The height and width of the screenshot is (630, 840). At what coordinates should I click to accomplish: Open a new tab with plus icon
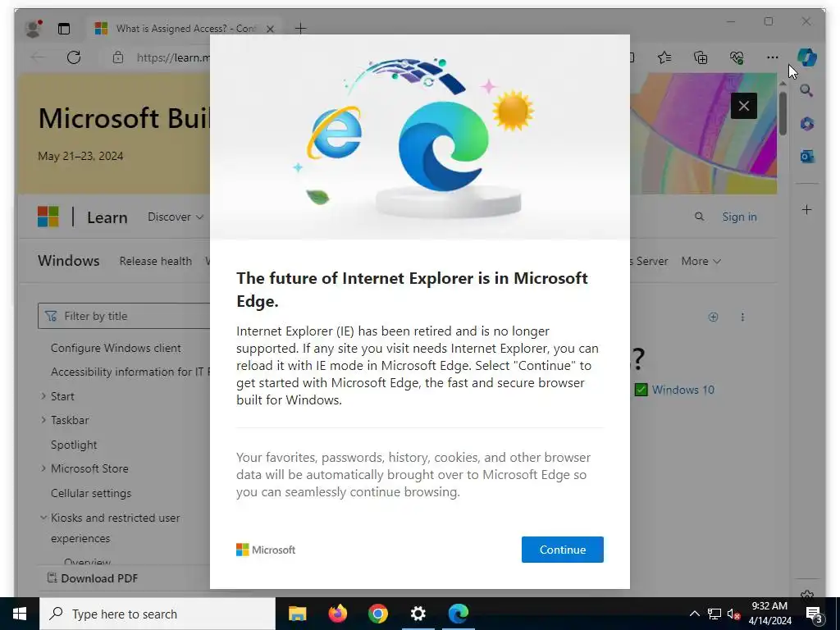(x=300, y=29)
